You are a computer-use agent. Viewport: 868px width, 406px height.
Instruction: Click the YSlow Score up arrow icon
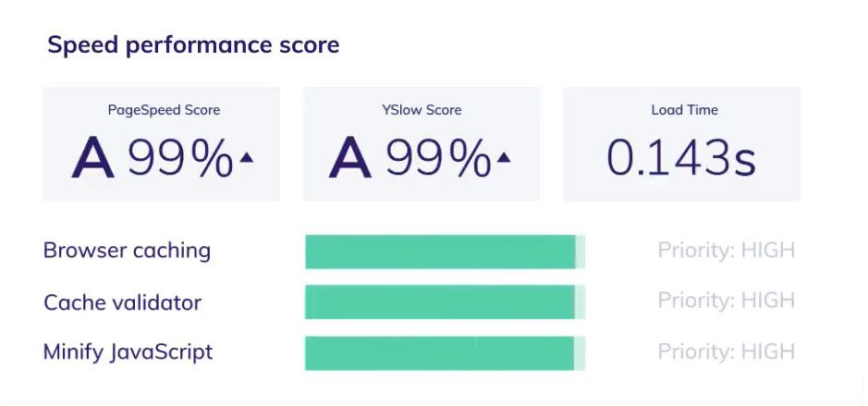[503, 158]
